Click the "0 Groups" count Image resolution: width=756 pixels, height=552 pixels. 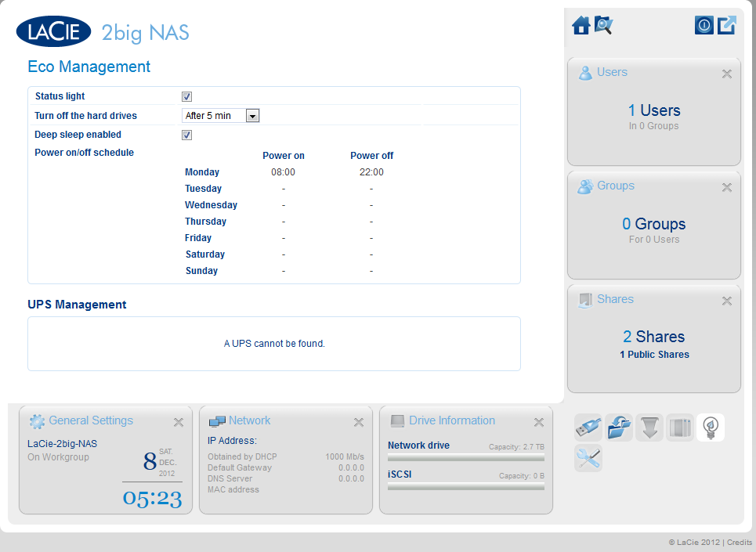click(654, 224)
